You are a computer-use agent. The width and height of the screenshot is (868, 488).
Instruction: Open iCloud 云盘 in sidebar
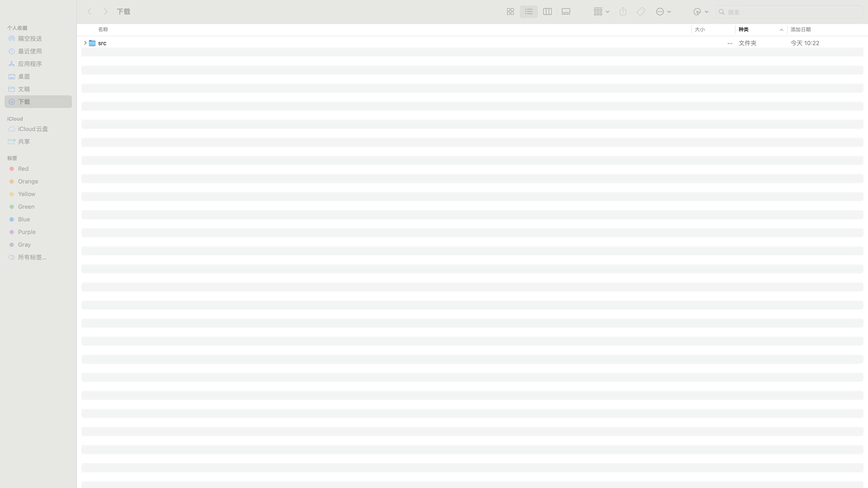[x=38, y=129]
